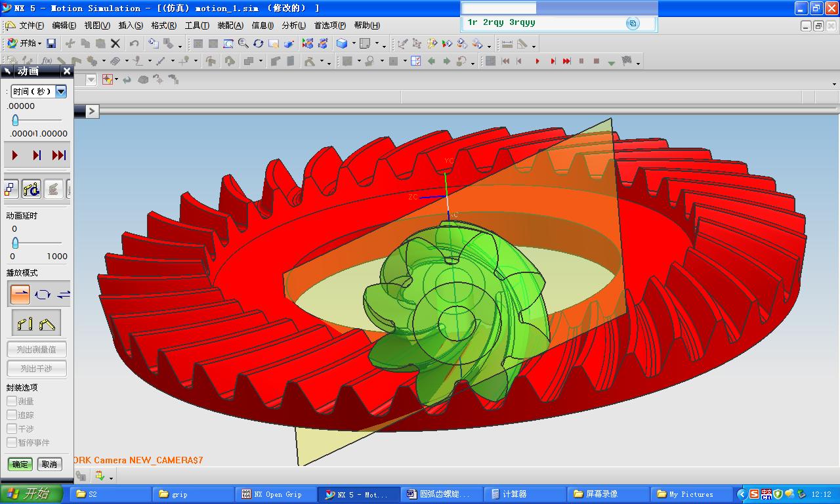Toggle the first measurement mode icon button

(x=26, y=323)
